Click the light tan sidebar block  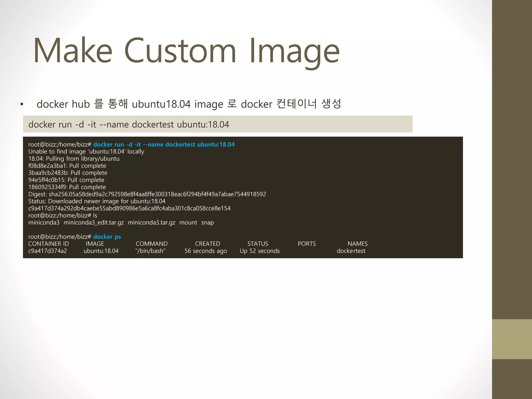512,339
